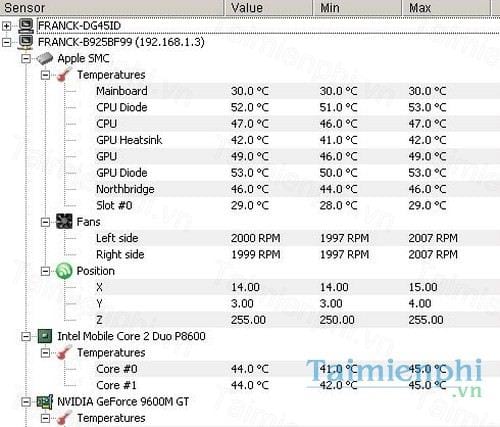The image size is (500, 427).
Task: Select FRANCK-B925BF99 (192.168.1.3) label
Action: (x=121, y=42)
